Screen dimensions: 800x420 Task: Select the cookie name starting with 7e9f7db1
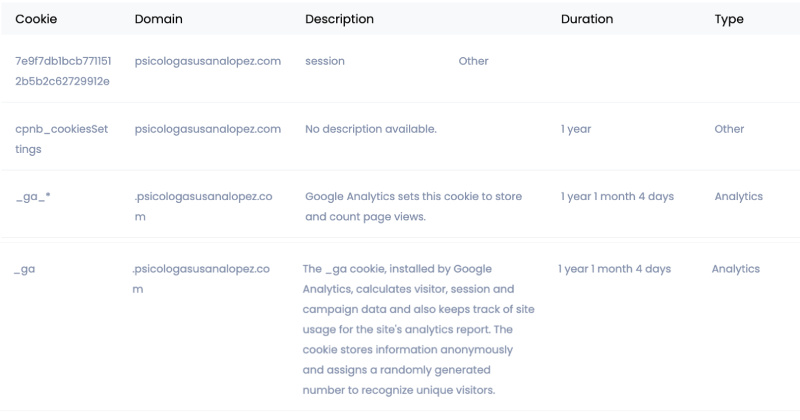pos(62,70)
